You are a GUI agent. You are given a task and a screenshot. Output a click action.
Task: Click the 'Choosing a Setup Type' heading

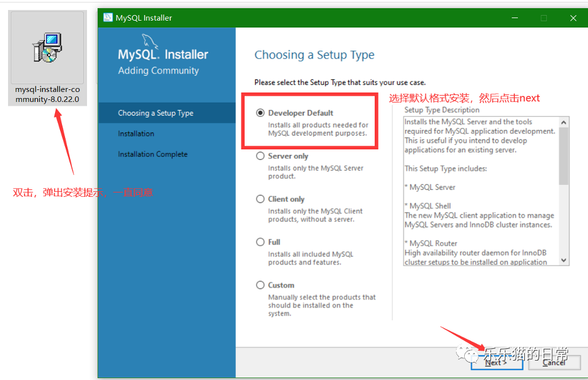314,55
